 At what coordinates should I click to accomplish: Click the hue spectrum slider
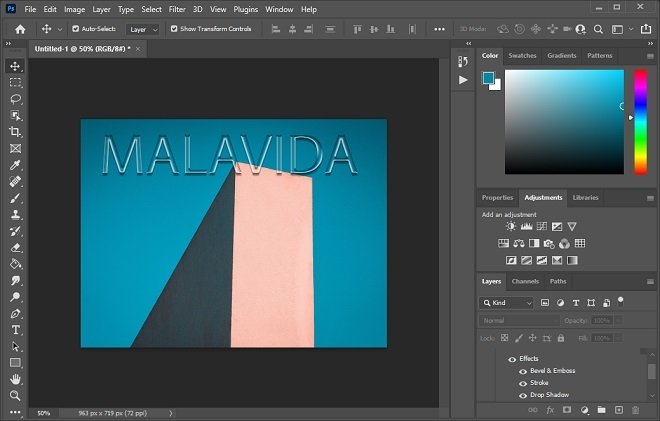[x=641, y=122]
